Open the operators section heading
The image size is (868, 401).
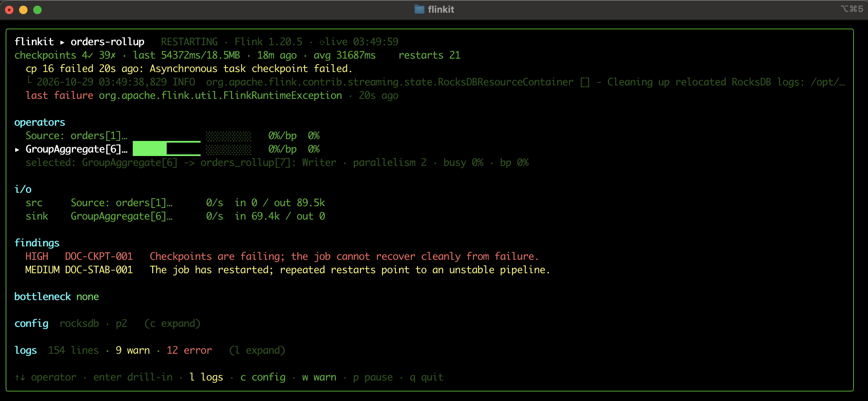coord(40,122)
